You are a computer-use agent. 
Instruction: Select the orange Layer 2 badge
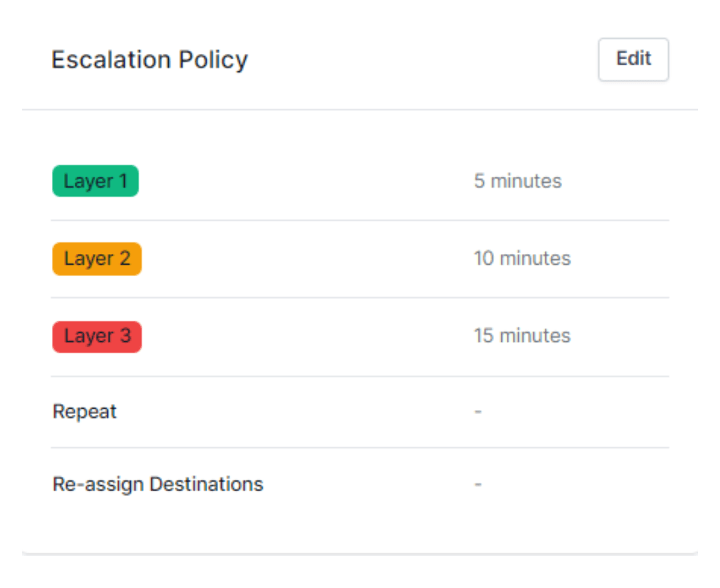click(97, 259)
